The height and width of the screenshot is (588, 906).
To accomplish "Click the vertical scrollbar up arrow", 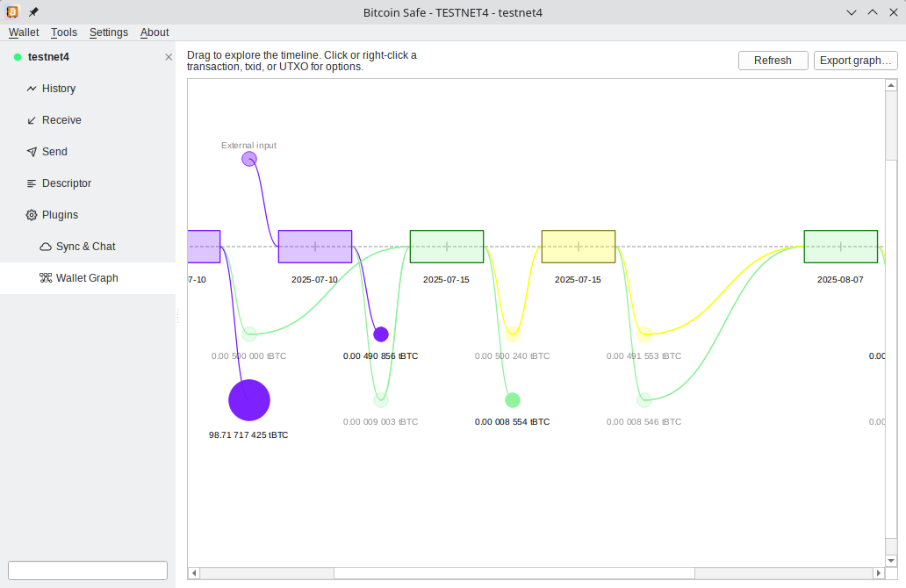I will coord(891,85).
